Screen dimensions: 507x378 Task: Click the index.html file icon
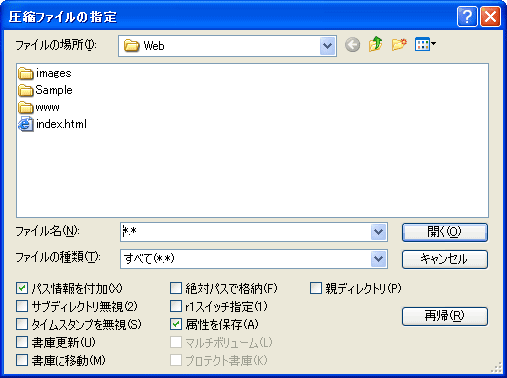pyautogui.click(x=26, y=124)
